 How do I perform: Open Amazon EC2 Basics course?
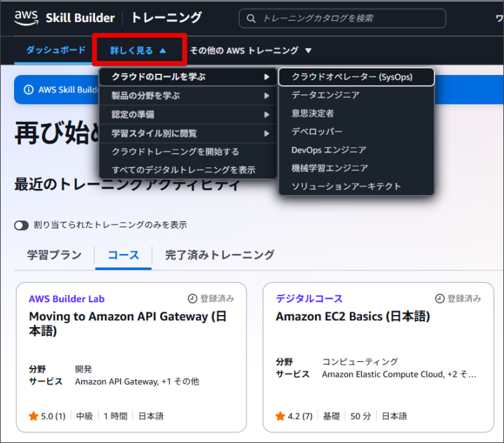[x=353, y=316]
